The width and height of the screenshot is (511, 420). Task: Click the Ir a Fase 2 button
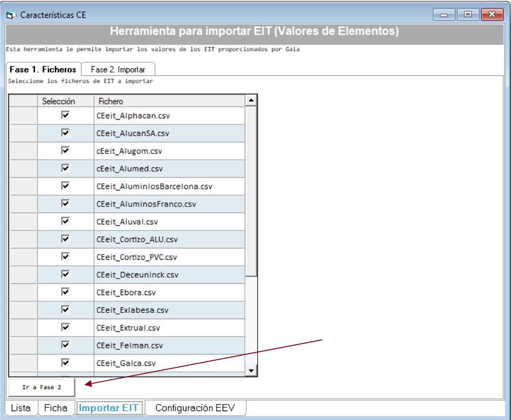[x=42, y=387]
